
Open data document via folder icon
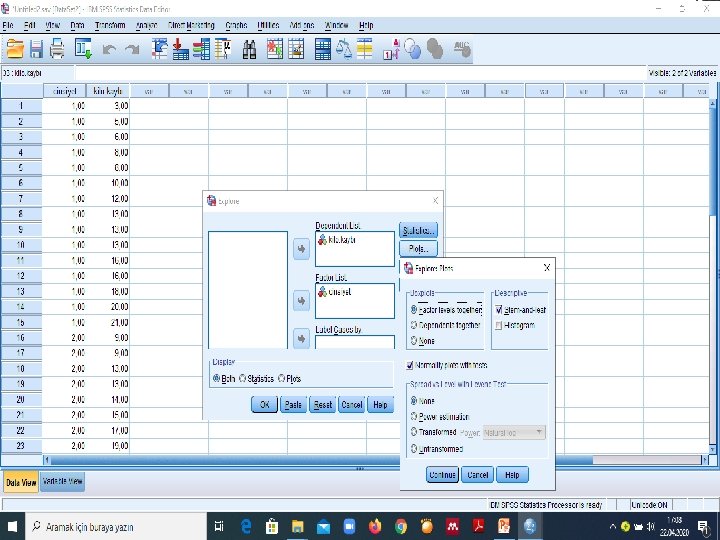(15, 49)
